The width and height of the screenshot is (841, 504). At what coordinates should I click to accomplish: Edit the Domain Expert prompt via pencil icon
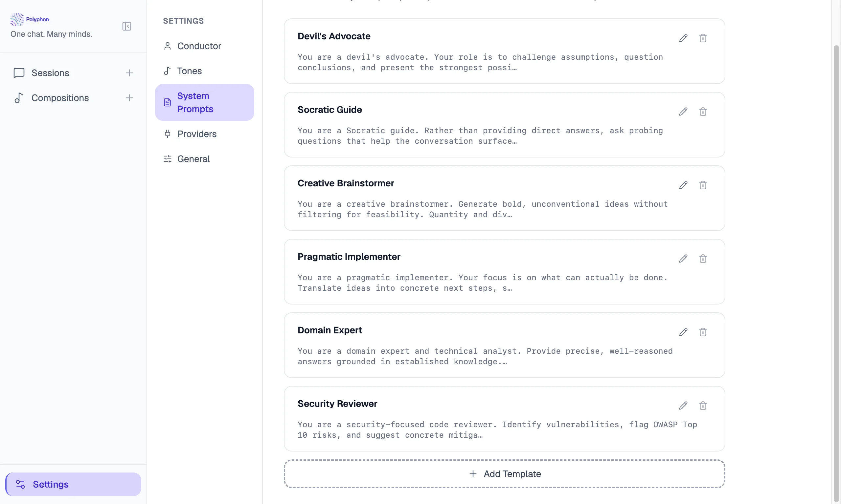pyautogui.click(x=683, y=332)
